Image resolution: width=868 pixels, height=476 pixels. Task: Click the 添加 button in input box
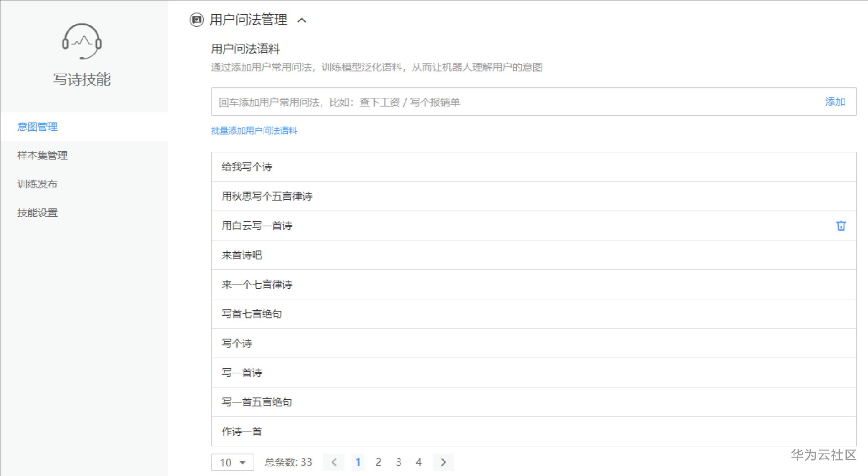[x=835, y=102]
